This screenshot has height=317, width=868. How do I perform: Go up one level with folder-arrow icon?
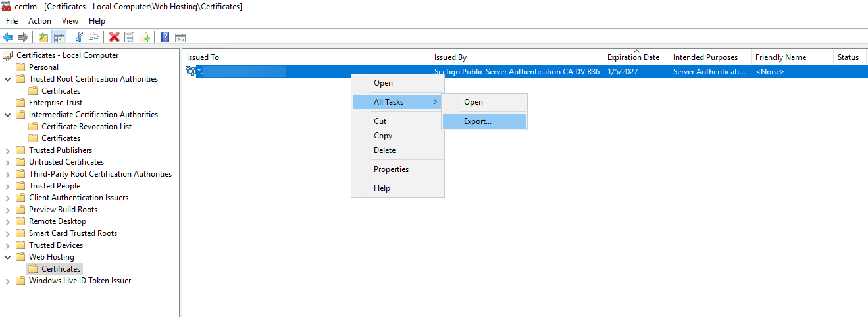point(43,38)
